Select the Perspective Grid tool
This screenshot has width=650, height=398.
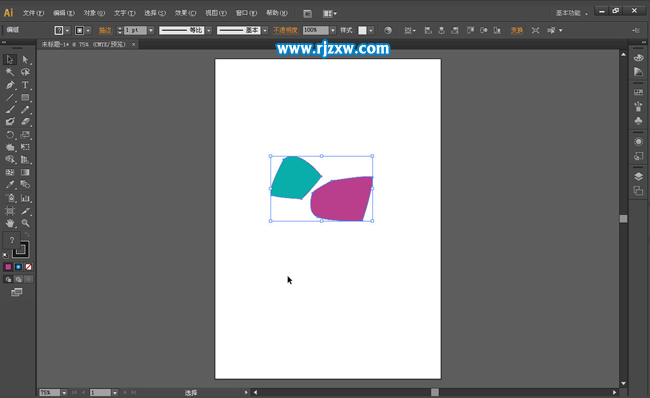(25, 160)
